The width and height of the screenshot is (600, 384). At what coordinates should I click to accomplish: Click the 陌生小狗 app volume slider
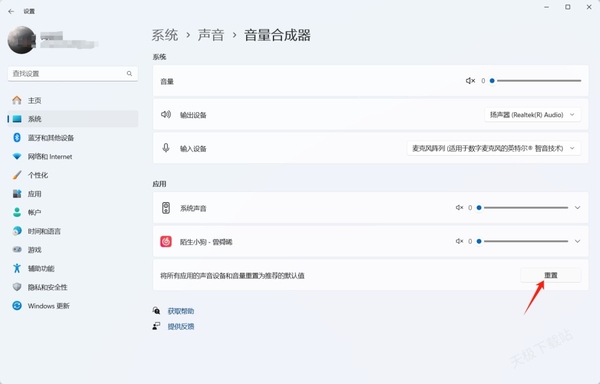tap(523, 241)
